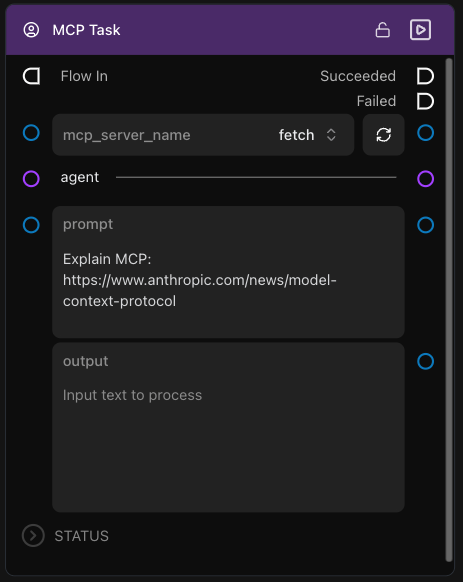463x582 pixels.
Task: Click the STATUS label text
Action: 82,536
